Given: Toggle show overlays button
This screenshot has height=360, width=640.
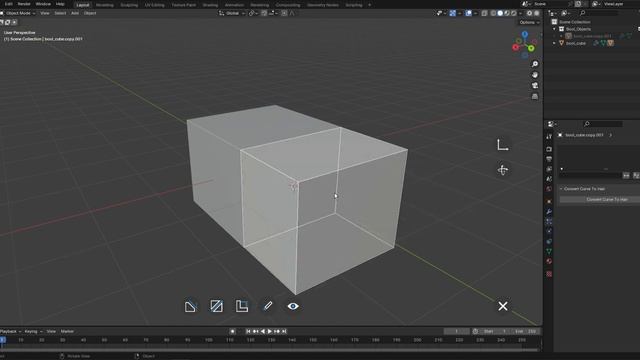Looking at the screenshot, I should click(x=469, y=13).
